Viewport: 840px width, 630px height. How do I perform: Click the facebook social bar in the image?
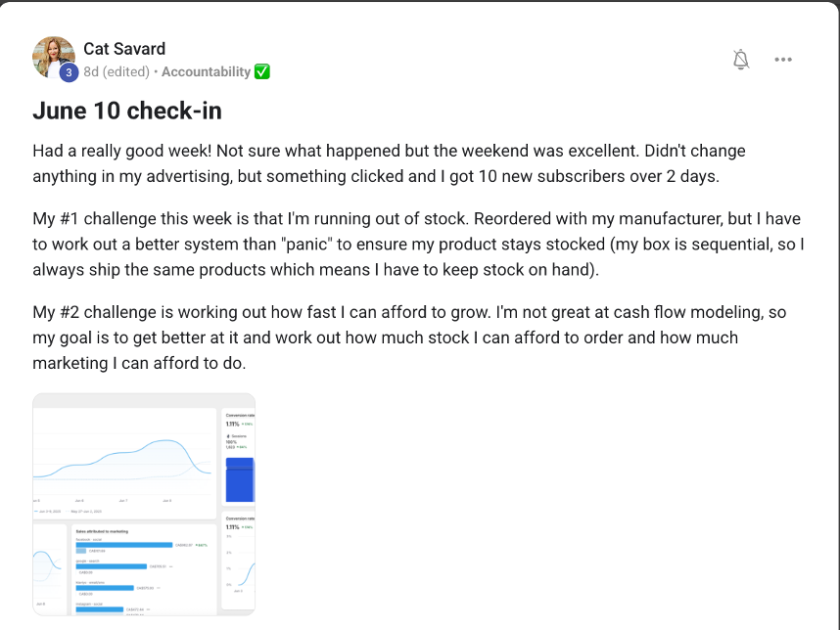125,544
